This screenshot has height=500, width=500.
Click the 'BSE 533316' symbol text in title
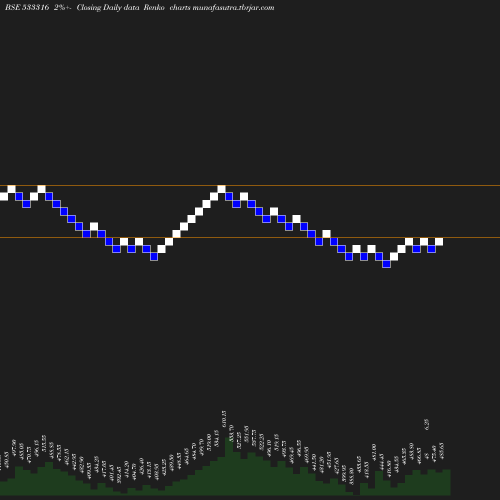pos(27,7)
